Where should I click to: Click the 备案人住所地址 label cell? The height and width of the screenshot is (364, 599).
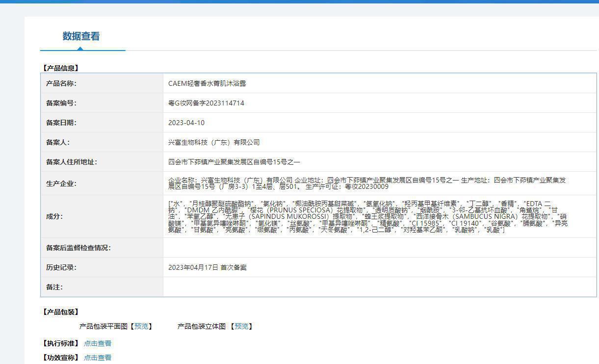(x=102, y=162)
